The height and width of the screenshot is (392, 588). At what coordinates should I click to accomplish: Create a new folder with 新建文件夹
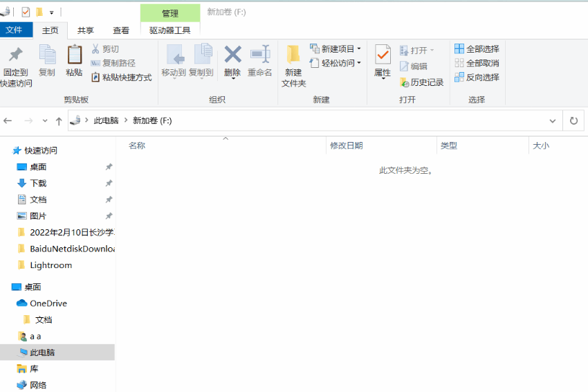pyautogui.click(x=293, y=66)
